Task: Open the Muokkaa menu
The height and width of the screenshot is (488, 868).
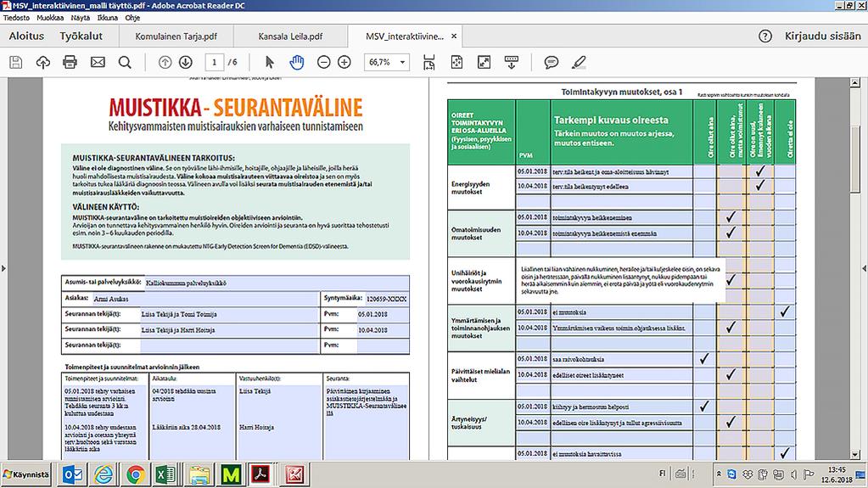Action: pos(50,18)
